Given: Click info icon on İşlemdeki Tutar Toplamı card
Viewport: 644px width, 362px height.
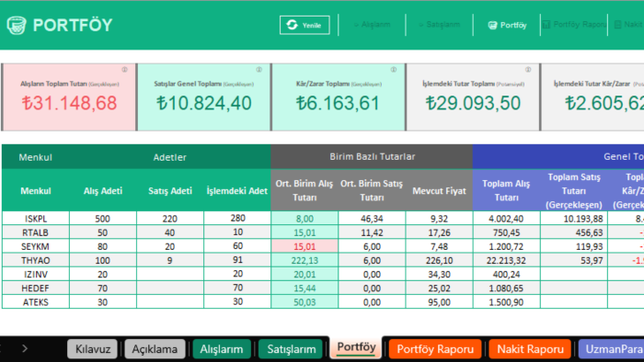Looking at the screenshot, I should (x=528, y=70).
